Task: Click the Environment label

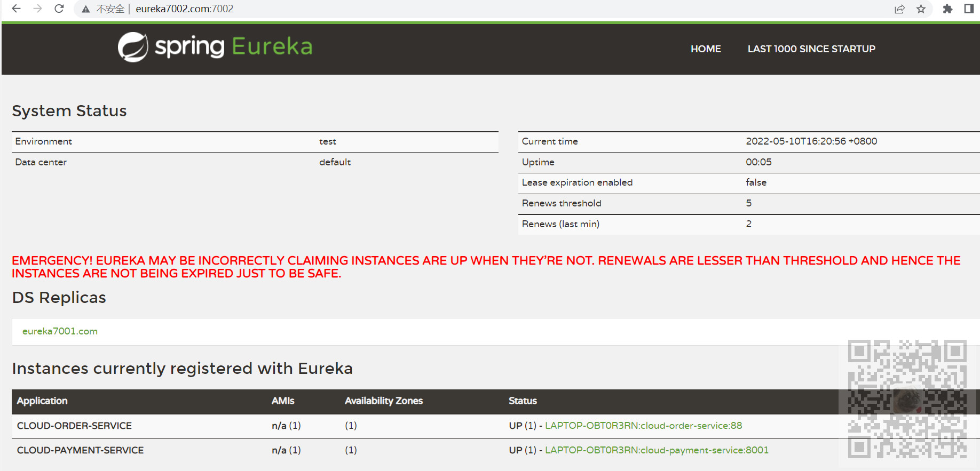Action: 43,141
